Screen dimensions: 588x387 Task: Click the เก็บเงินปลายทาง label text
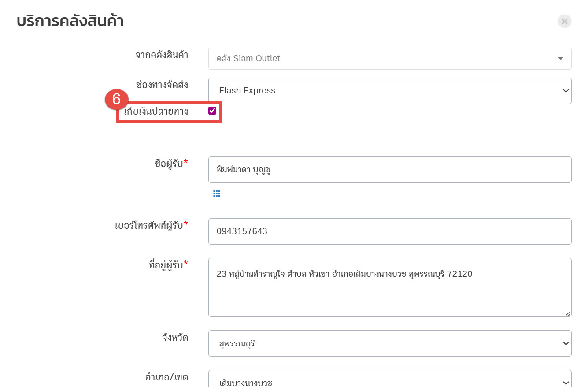pyautogui.click(x=156, y=111)
